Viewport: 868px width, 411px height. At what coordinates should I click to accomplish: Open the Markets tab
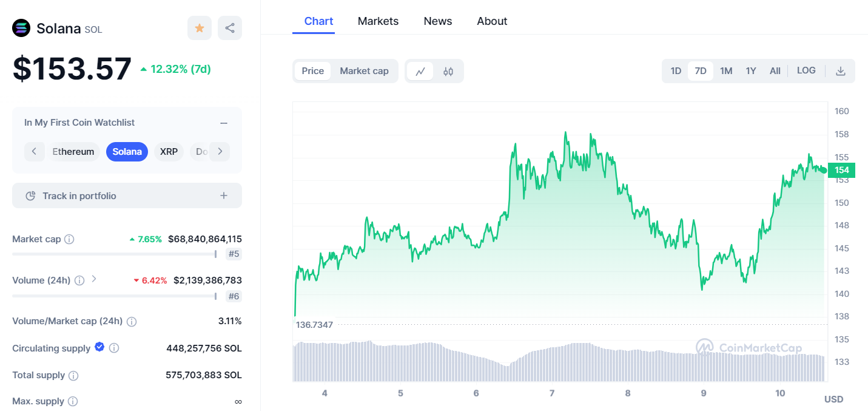point(378,21)
